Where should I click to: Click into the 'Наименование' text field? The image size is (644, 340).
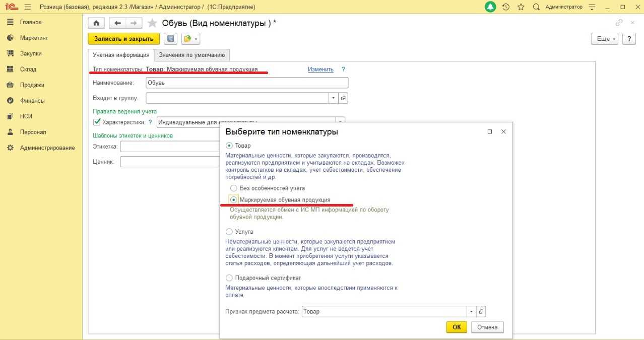coord(246,83)
